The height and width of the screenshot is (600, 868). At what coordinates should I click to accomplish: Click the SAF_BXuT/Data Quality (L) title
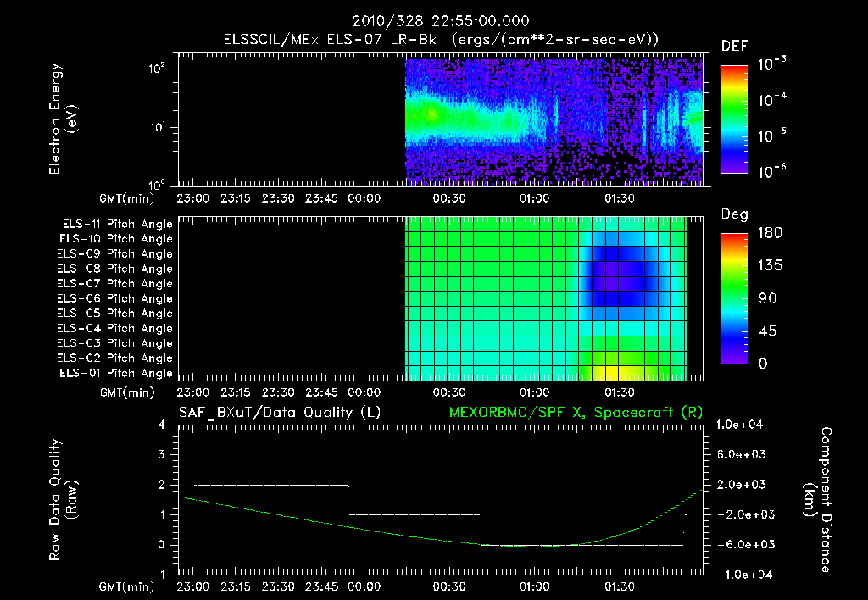[x=280, y=413]
